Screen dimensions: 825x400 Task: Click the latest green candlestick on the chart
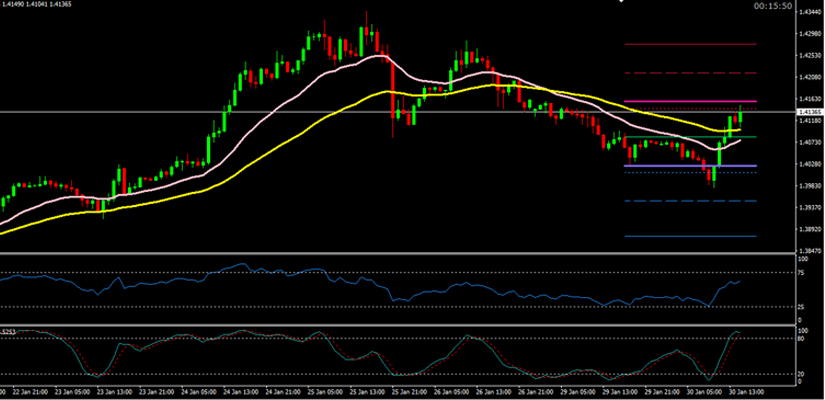point(739,116)
